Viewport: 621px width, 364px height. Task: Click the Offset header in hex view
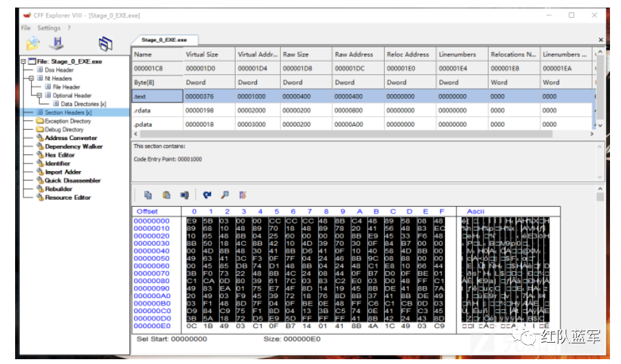147,211
